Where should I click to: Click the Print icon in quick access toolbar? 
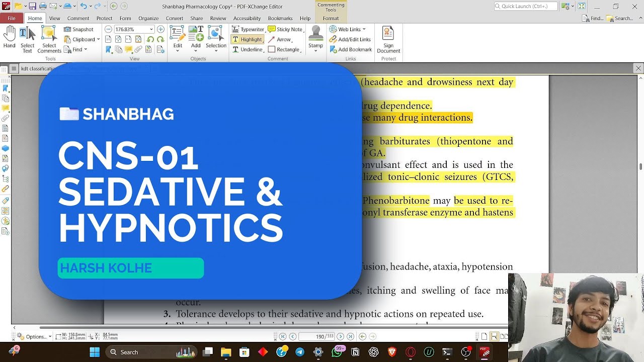pos(43,6)
